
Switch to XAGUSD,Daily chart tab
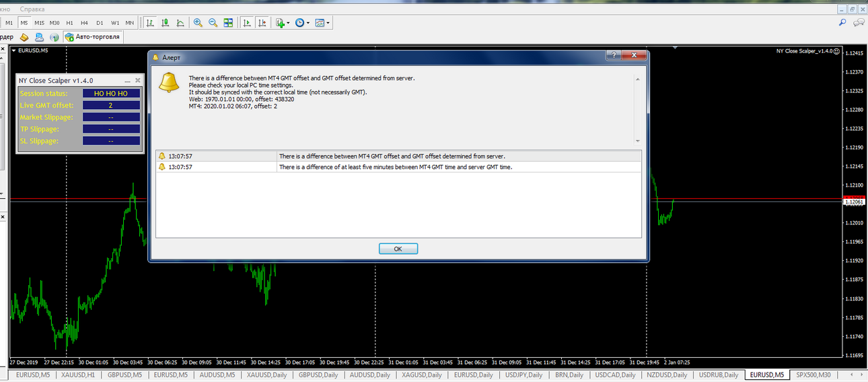coord(421,375)
